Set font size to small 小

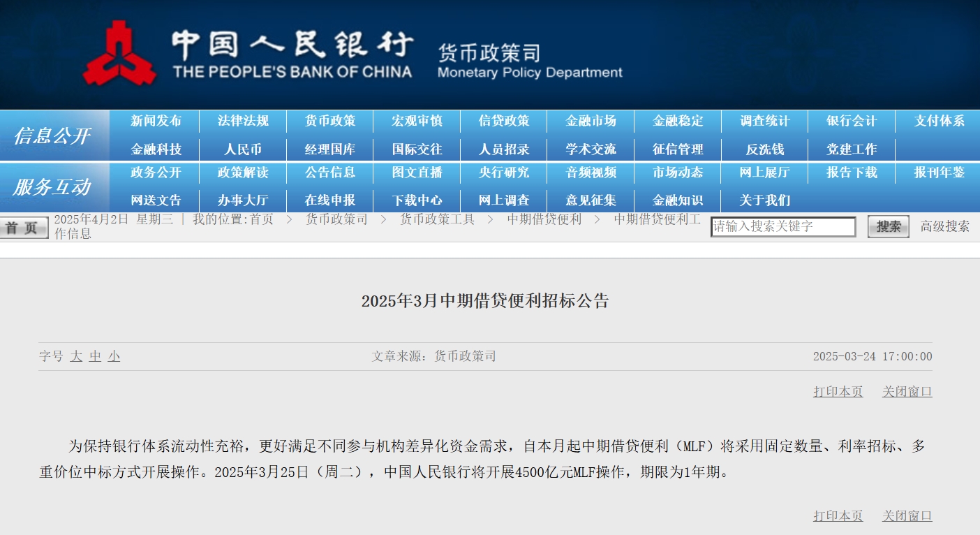114,357
